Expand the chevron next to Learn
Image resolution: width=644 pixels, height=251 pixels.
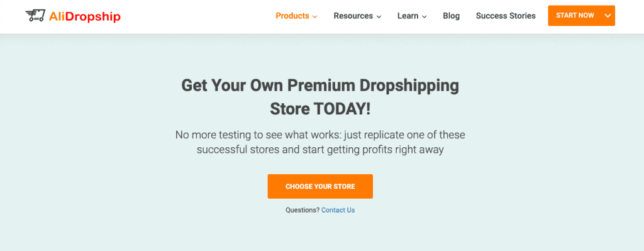pos(425,17)
